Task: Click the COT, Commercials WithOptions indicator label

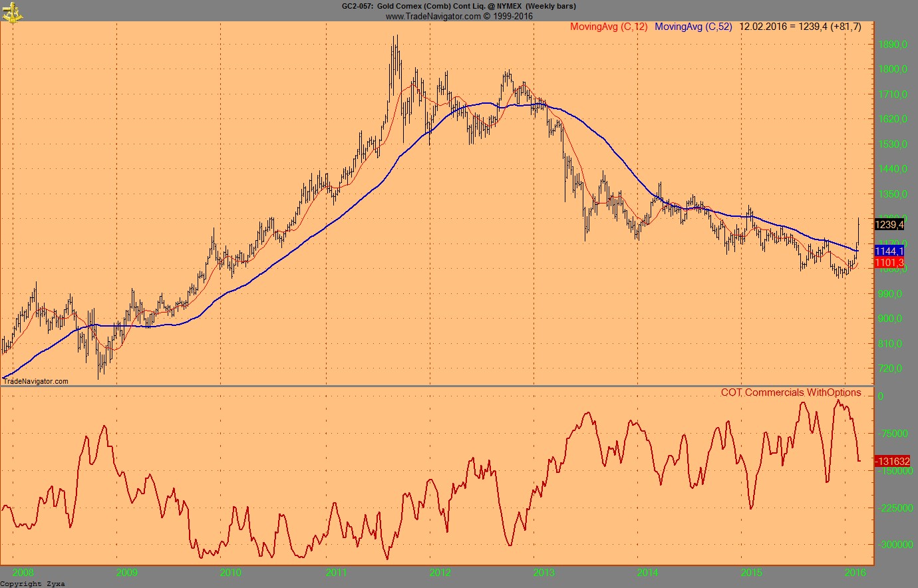Action: (791, 392)
